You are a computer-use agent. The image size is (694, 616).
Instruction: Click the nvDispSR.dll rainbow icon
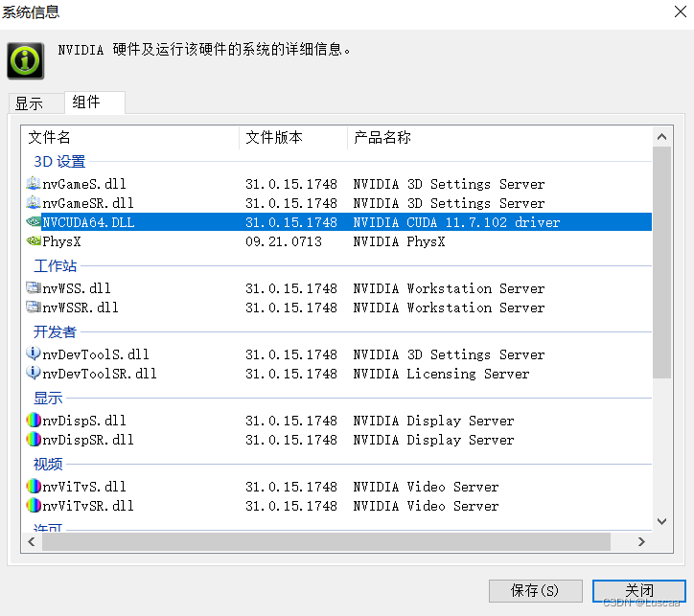pos(34,440)
